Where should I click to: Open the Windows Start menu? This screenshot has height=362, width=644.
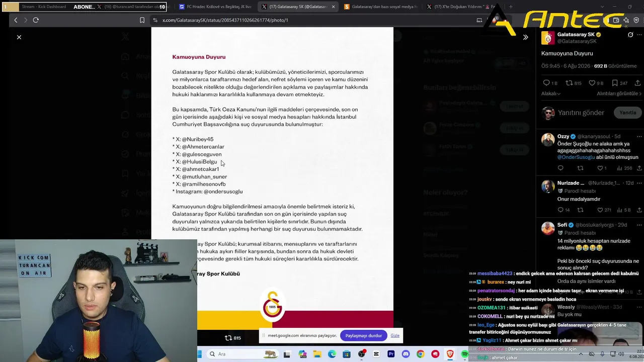tap(199, 354)
